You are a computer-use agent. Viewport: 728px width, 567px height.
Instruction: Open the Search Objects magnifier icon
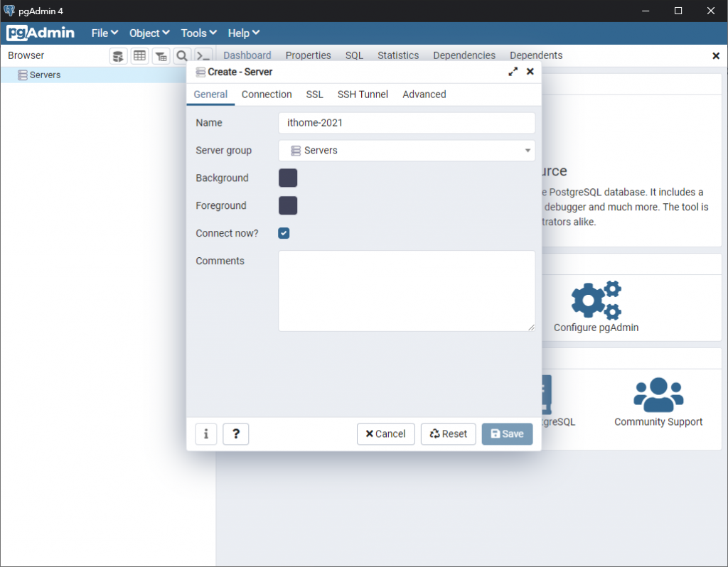(182, 56)
